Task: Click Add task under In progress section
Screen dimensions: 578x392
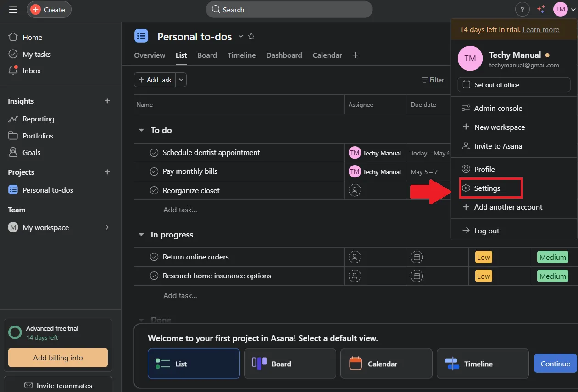Action: click(180, 295)
